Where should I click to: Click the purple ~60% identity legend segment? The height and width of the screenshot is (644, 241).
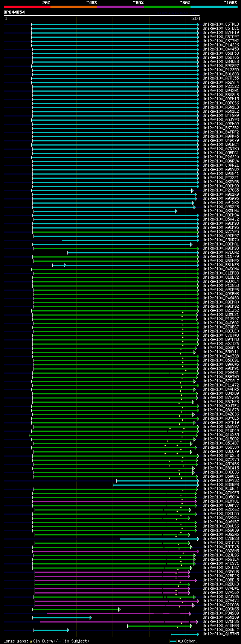[120, 7]
